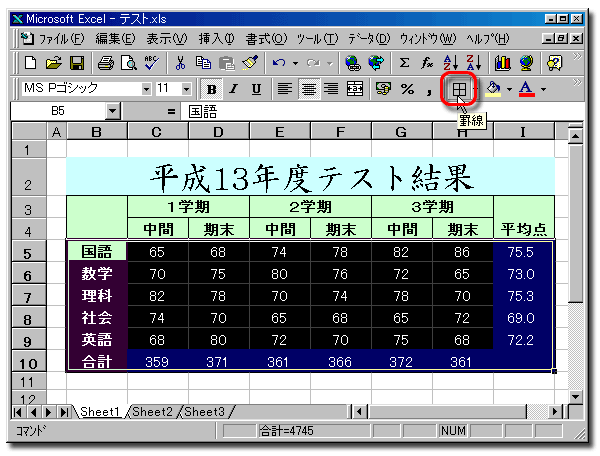This screenshot has width=600, height=456.
Task: Open Print Preview with the magnifier page icon
Action: click(129, 63)
